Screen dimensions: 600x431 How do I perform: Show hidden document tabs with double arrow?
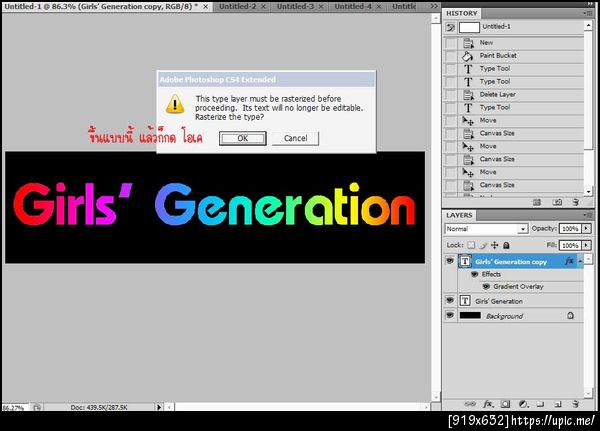click(434, 7)
